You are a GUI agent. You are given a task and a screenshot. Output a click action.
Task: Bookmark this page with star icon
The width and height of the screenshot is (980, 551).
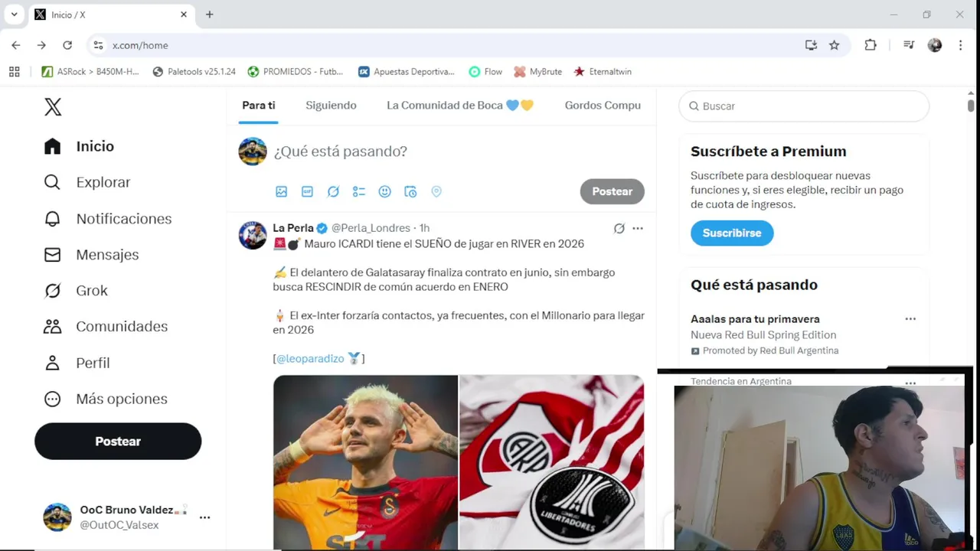834,45
